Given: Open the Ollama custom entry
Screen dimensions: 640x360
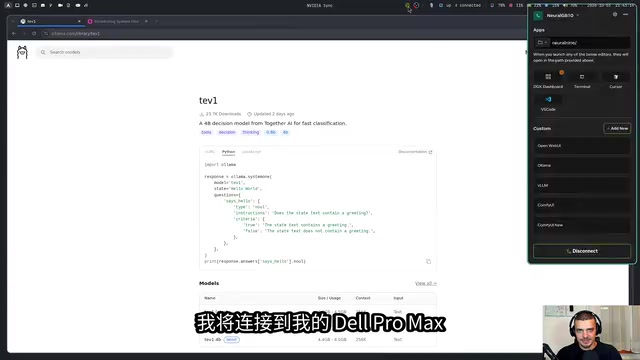Looking at the screenshot, I should (582, 165).
